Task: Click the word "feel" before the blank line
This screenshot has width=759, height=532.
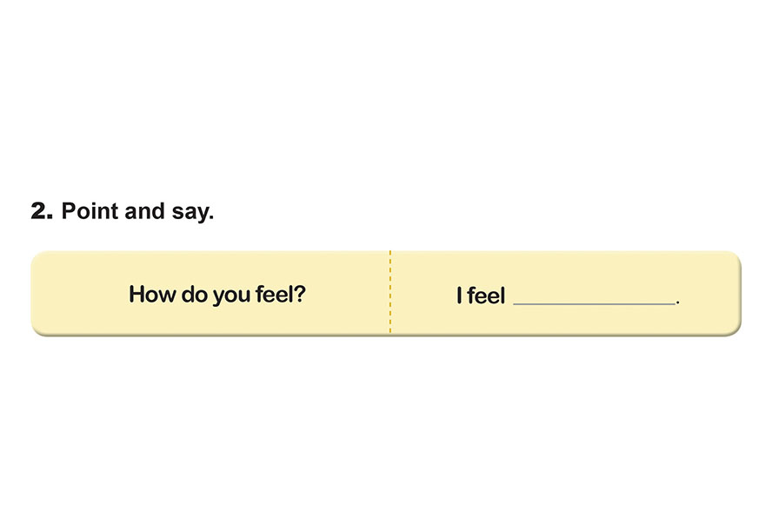Action: tap(487, 296)
